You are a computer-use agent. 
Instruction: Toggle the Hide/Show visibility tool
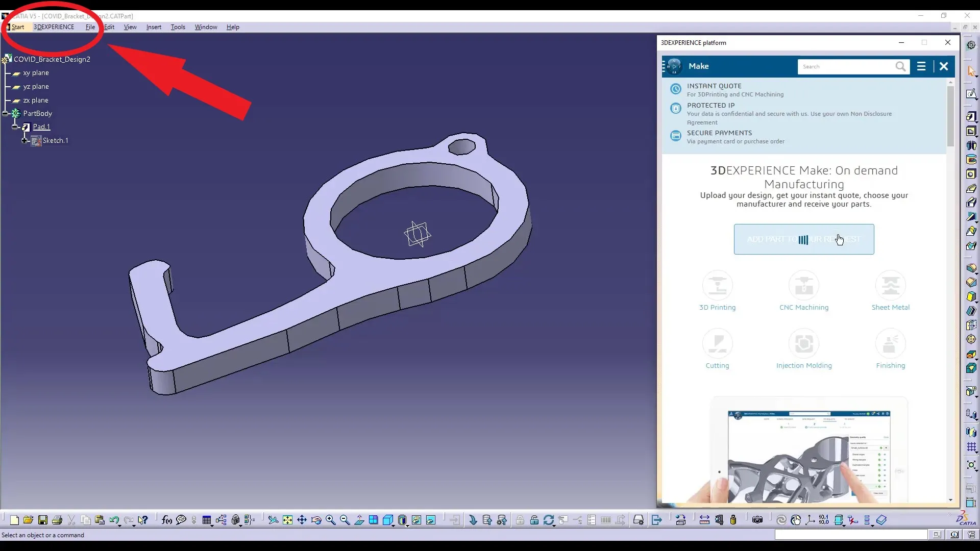pos(417,520)
